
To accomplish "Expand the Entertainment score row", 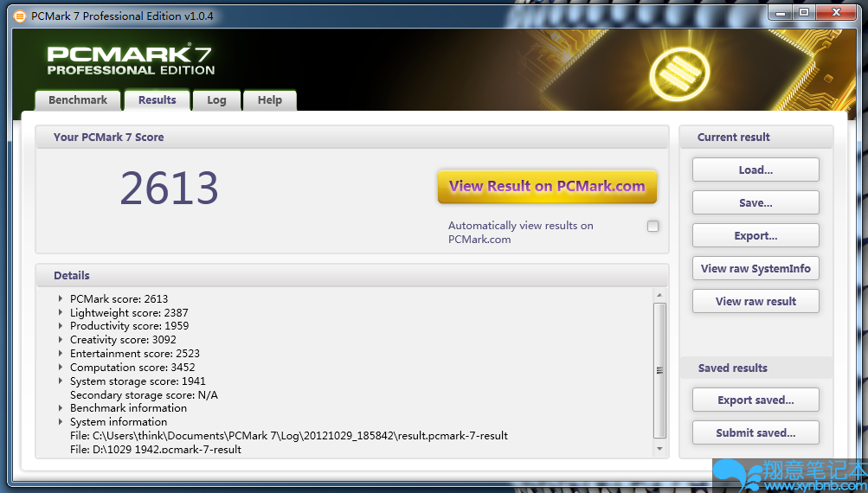I will point(61,353).
